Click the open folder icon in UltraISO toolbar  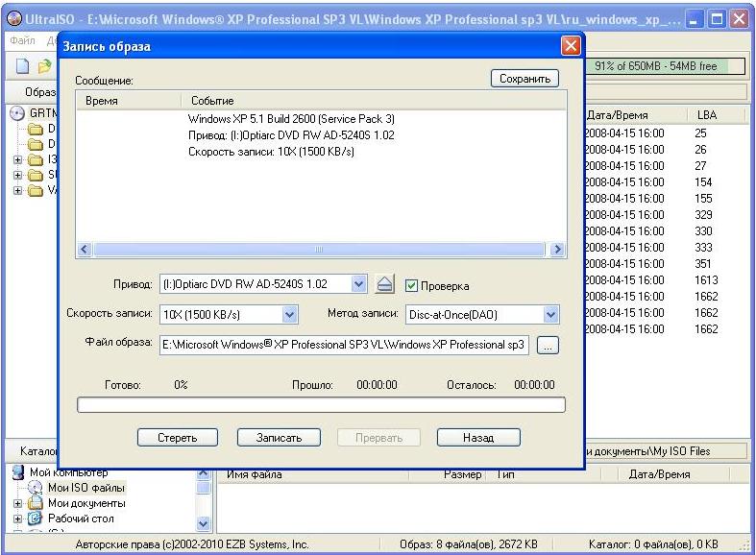tap(44, 66)
